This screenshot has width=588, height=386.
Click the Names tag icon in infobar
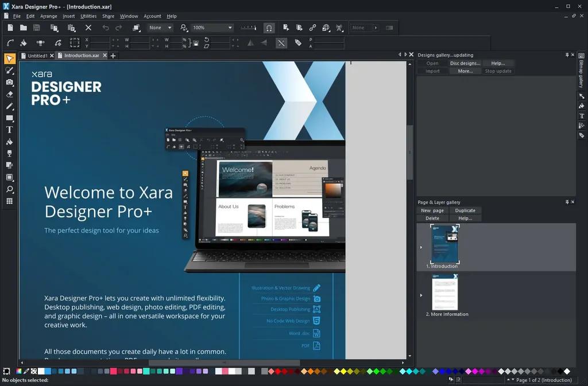(x=298, y=42)
